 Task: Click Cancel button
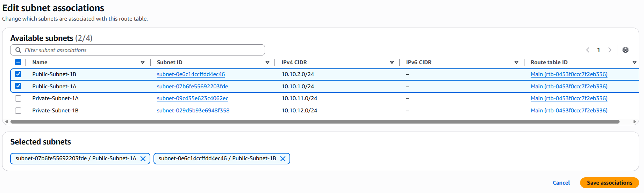click(561, 183)
